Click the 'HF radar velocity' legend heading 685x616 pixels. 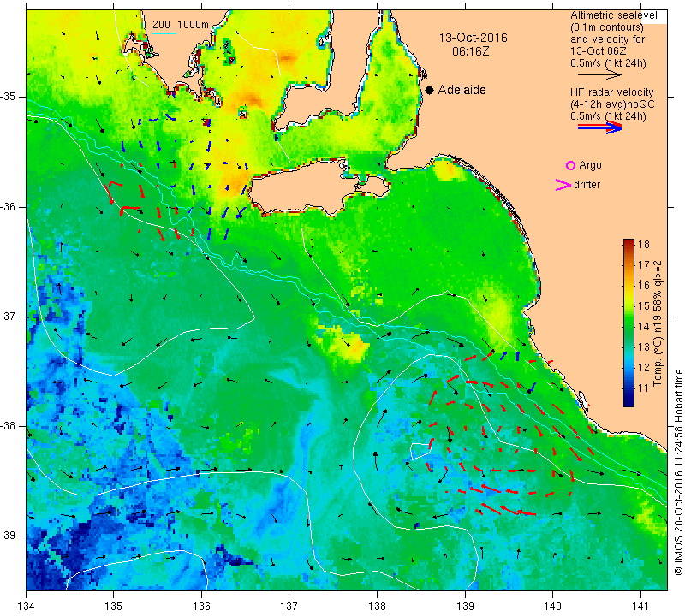click(x=611, y=92)
